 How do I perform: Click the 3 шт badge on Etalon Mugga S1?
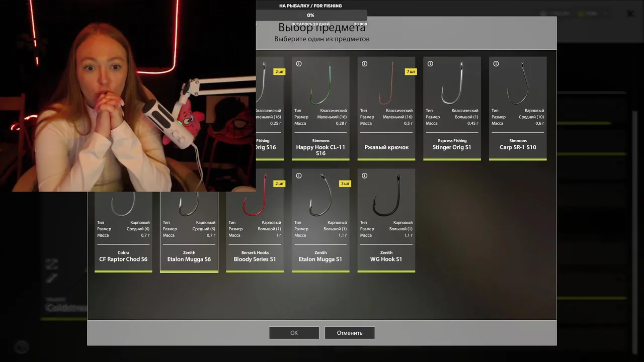pos(345,184)
